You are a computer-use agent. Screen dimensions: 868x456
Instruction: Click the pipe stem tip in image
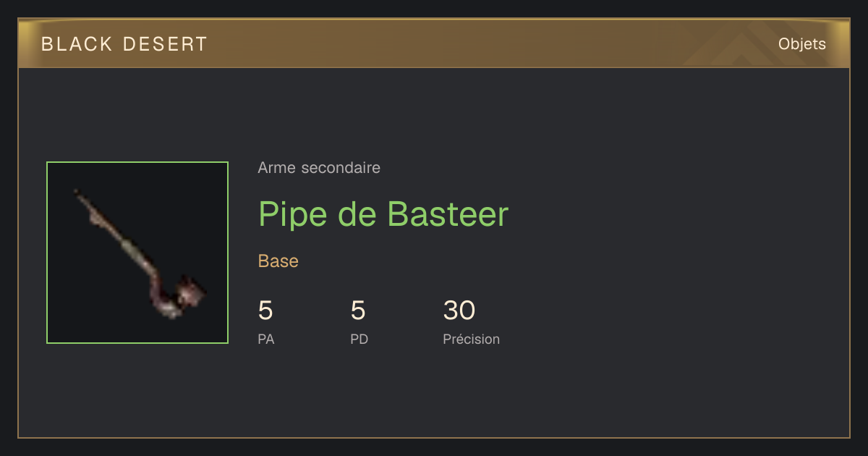click(x=77, y=193)
